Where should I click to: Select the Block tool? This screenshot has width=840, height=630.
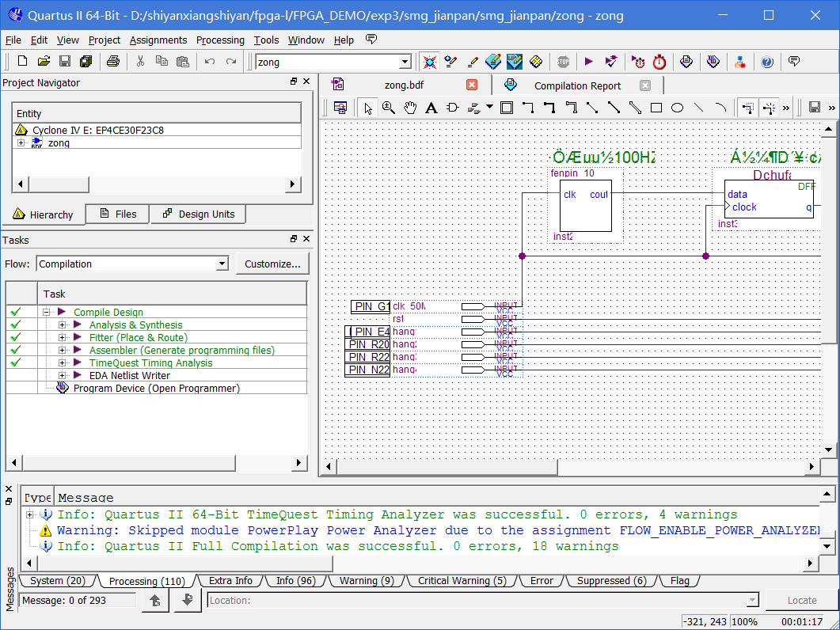pyautogui.click(x=506, y=108)
